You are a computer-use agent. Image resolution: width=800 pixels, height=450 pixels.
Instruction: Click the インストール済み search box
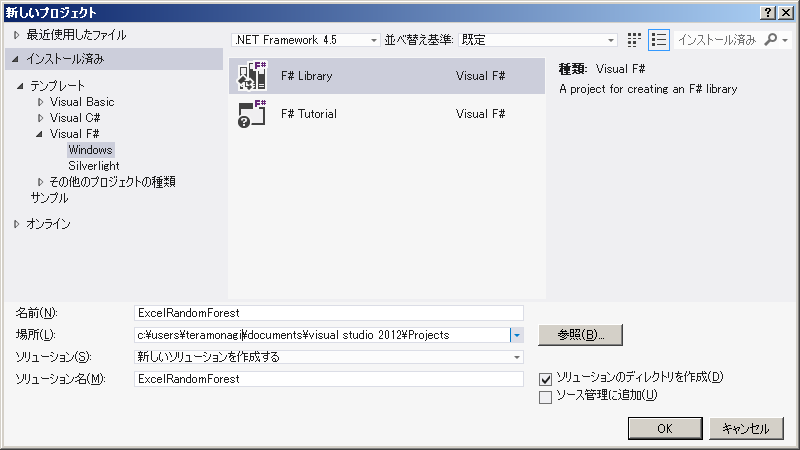[717, 40]
